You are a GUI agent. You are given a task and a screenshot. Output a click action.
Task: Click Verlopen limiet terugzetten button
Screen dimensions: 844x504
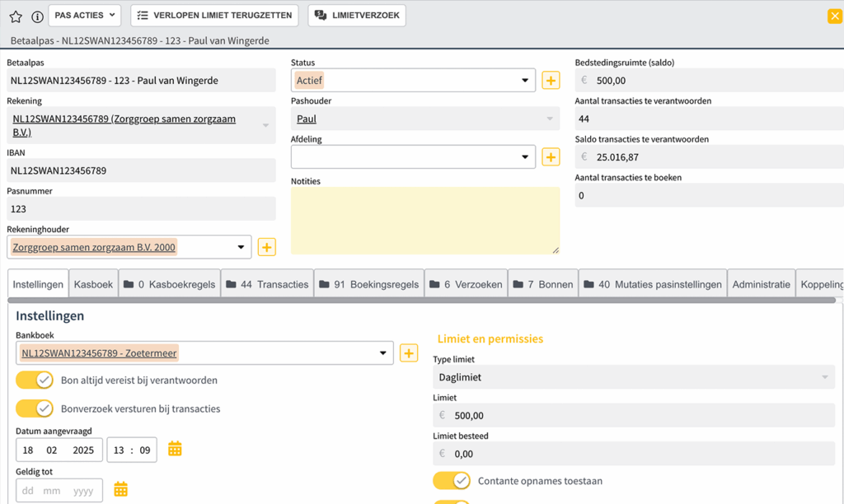point(214,16)
